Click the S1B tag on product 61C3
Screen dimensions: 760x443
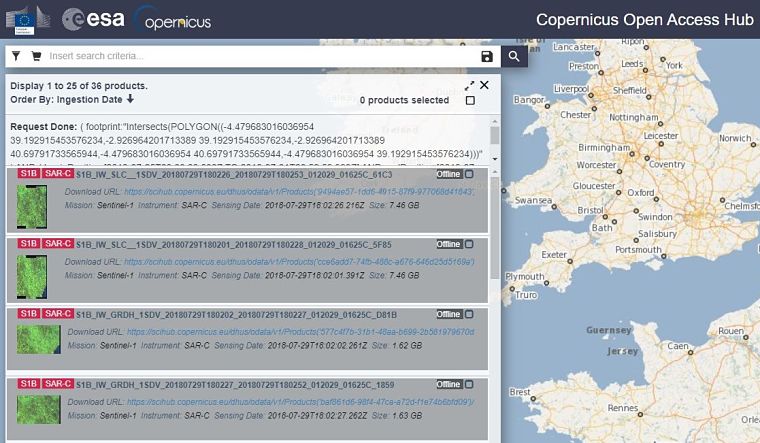(x=29, y=174)
